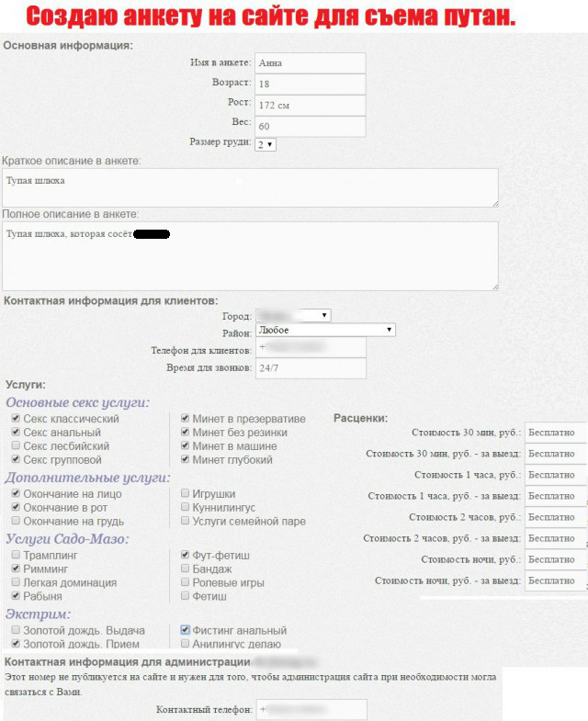Click the "Контактная информация для клиентов:" heading
The height and width of the screenshot is (721, 588).
coord(111,300)
